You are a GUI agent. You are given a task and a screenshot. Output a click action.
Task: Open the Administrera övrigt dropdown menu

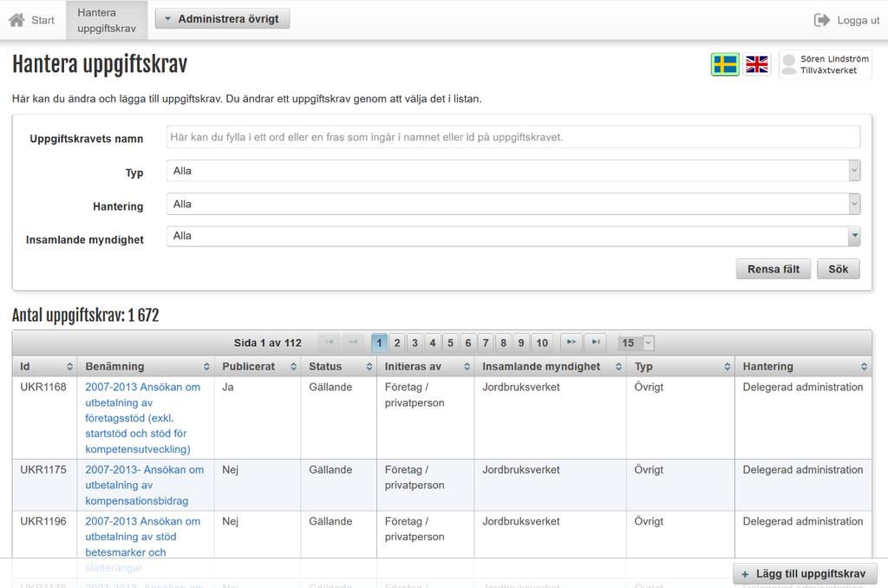222,19
